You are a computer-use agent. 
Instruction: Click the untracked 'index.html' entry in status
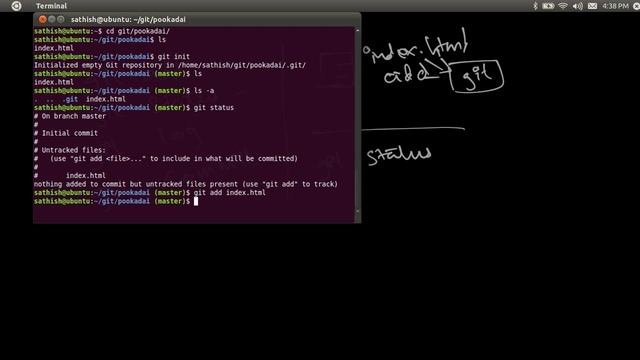(x=86, y=176)
